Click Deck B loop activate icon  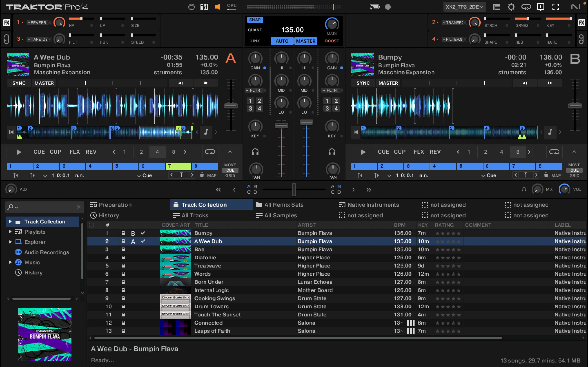pos(554,152)
